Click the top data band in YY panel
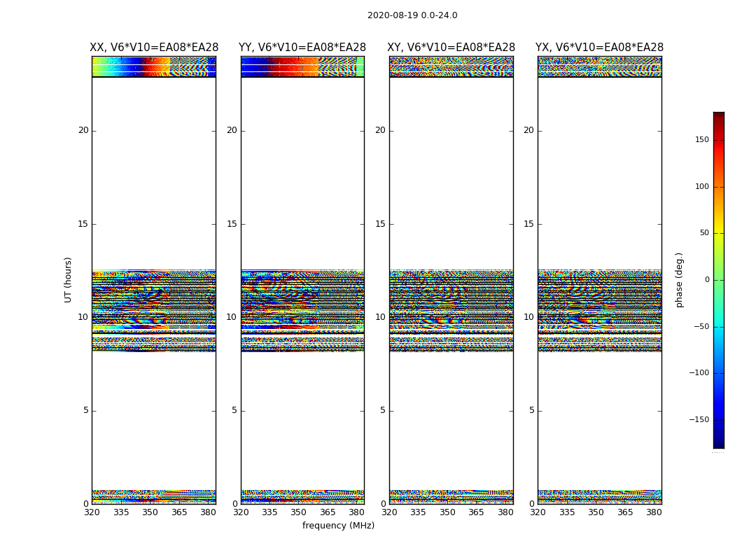735x560 pixels. click(x=302, y=66)
